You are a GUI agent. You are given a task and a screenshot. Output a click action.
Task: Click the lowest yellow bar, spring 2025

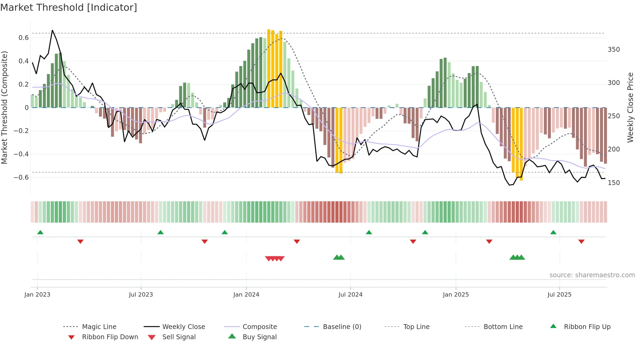click(521, 144)
